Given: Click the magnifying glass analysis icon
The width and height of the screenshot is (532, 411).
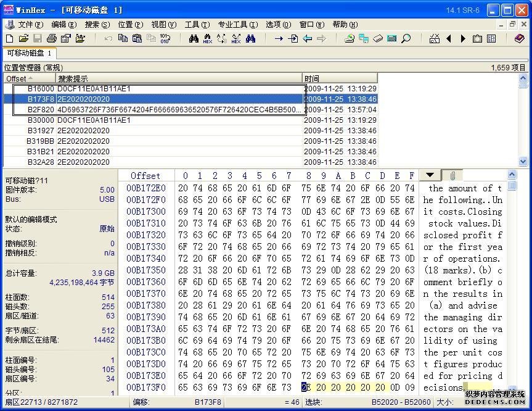Looking at the screenshot, I should coord(406,38).
